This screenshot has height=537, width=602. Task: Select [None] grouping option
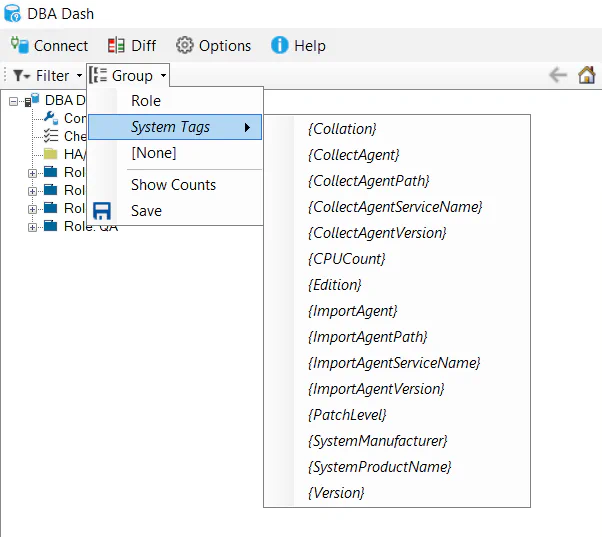click(x=153, y=153)
